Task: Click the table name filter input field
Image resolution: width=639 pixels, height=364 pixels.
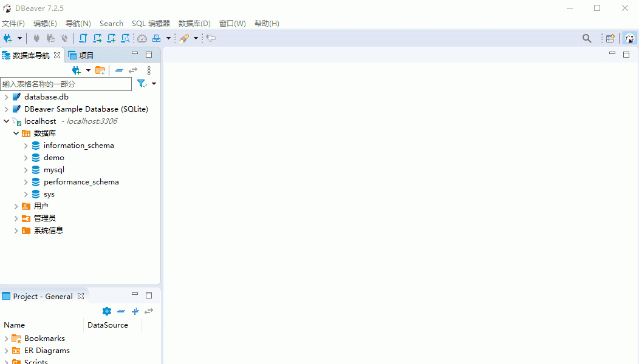Action: (x=66, y=84)
